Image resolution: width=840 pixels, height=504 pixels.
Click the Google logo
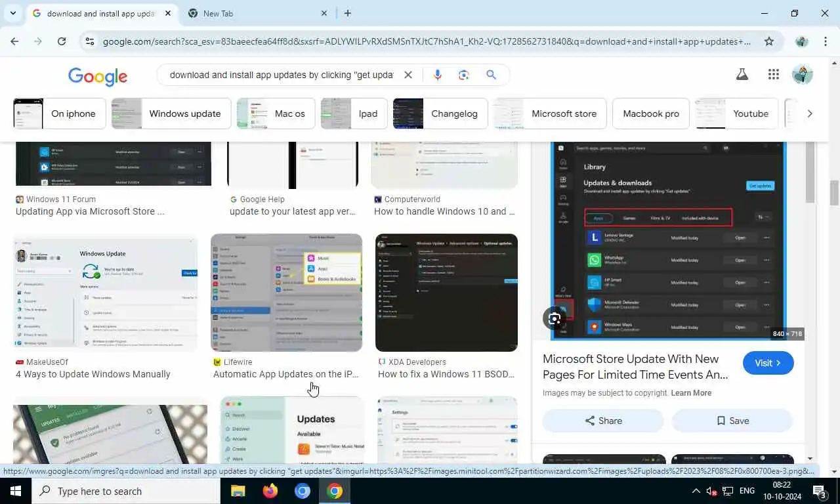(x=98, y=76)
